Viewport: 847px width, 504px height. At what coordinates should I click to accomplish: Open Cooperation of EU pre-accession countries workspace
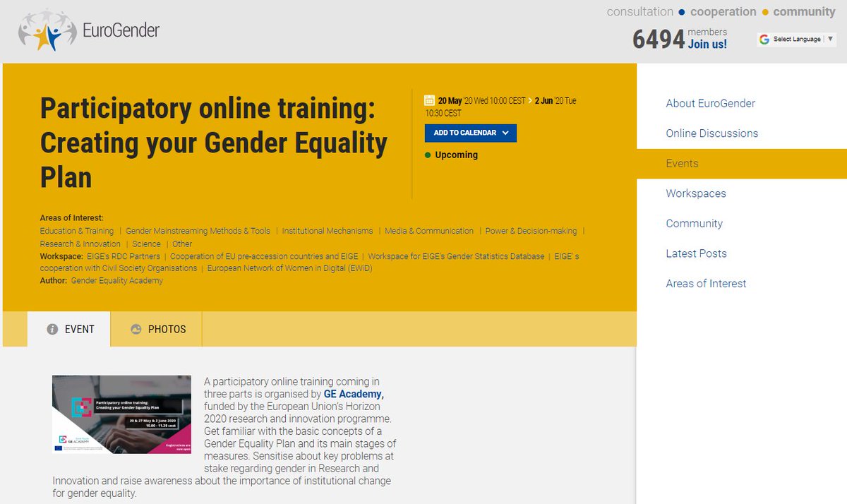(264, 256)
